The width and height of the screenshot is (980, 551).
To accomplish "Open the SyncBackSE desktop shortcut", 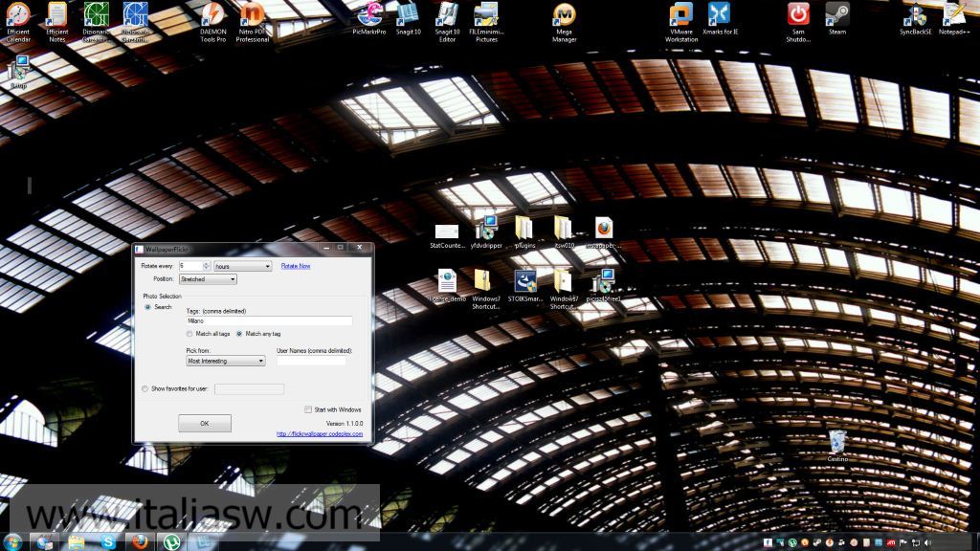I will [916, 19].
